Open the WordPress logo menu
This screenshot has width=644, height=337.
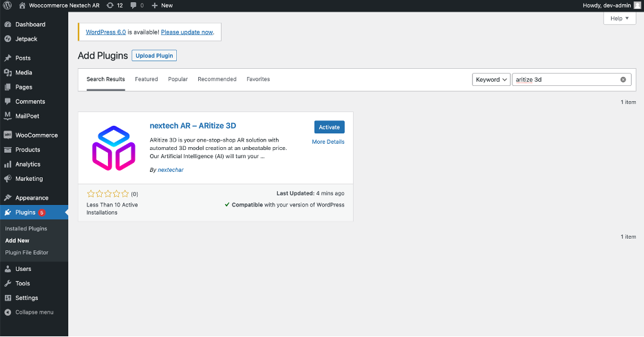click(x=8, y=6)
